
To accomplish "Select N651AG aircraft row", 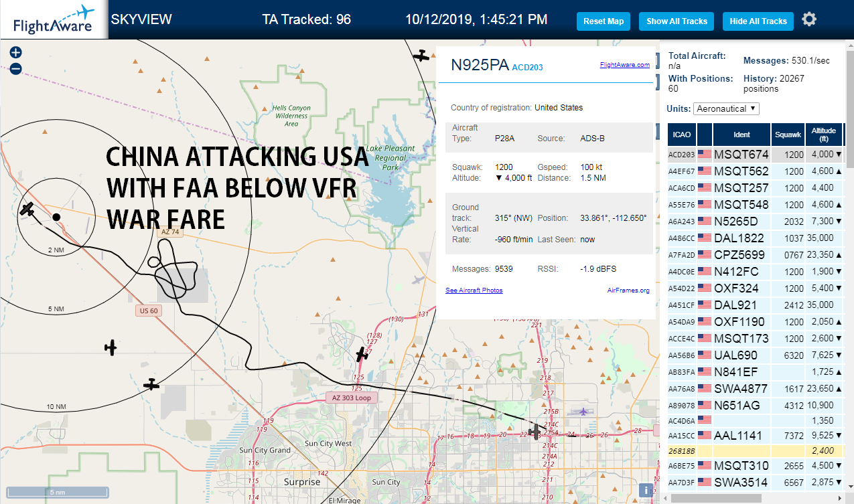I will point(755,406).
